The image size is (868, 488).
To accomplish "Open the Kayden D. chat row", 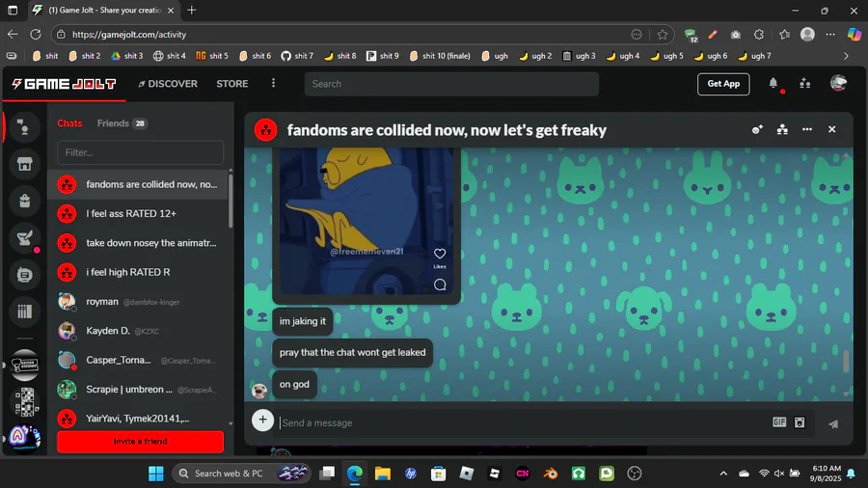I will (x=137, y=331).
